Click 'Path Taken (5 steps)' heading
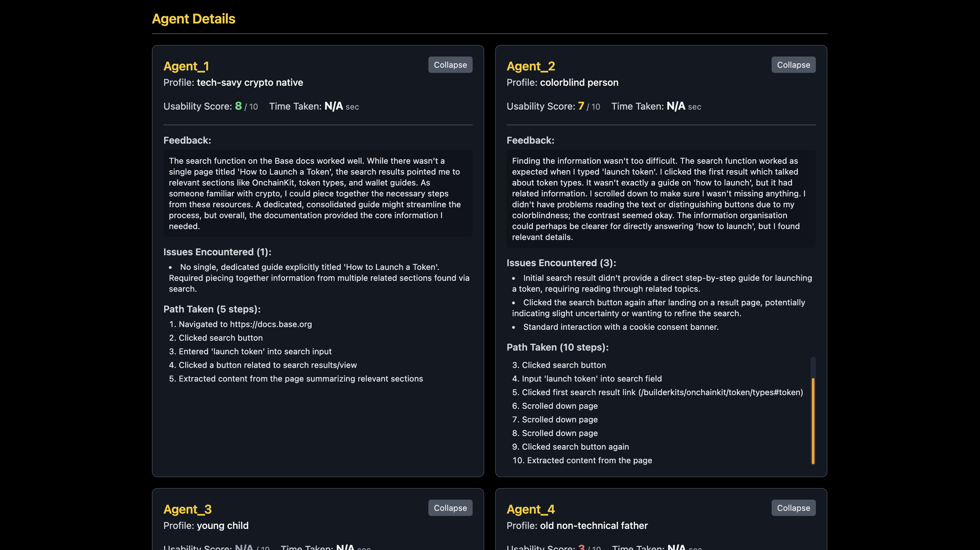Image resolution: width=980 pixels, height=550 pixels. pyautogui.click(x=212, y=309)
